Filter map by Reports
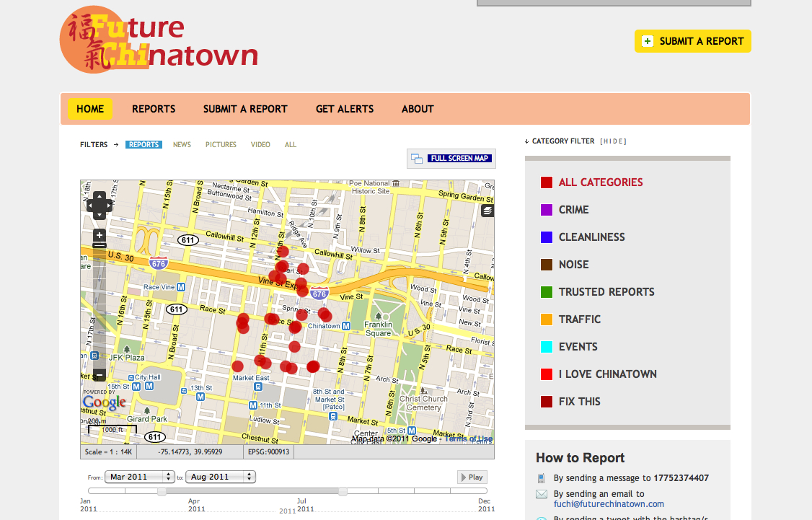This screenshot has height=520, width=812. (144, 144)
